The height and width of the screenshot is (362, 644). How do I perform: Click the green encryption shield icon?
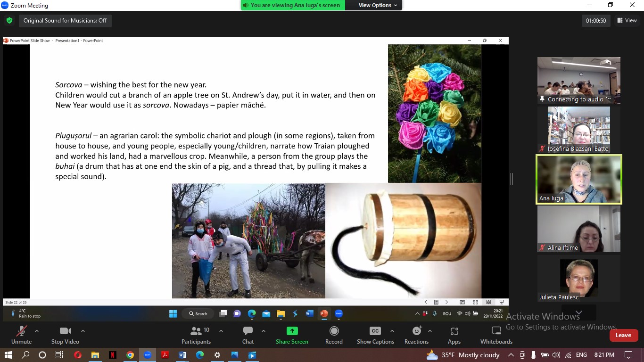[x=9, y=21]
